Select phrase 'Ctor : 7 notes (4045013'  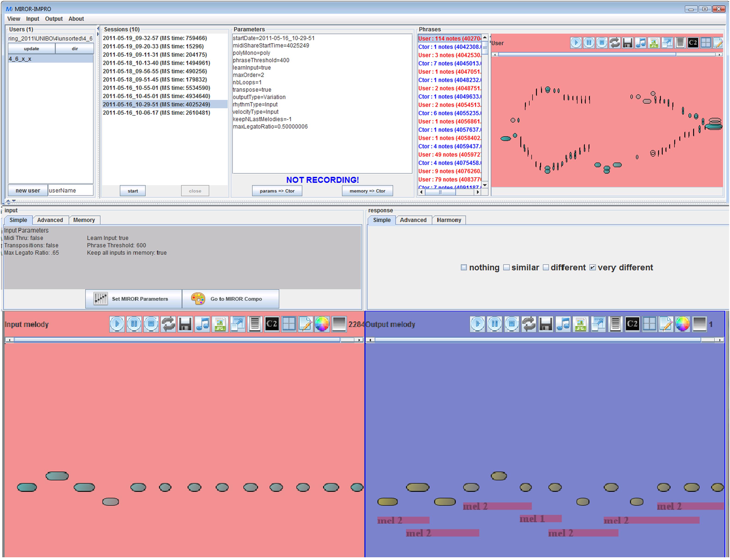pos(450,63)
